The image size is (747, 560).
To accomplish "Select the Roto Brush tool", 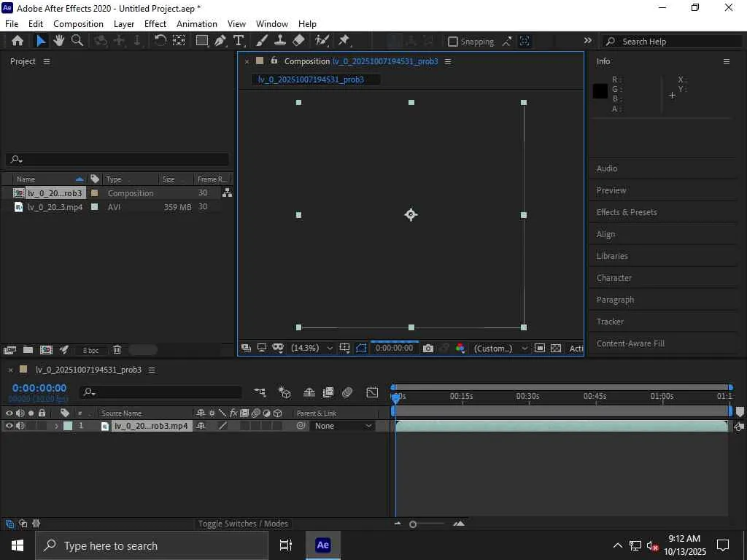I will point(322,41).
